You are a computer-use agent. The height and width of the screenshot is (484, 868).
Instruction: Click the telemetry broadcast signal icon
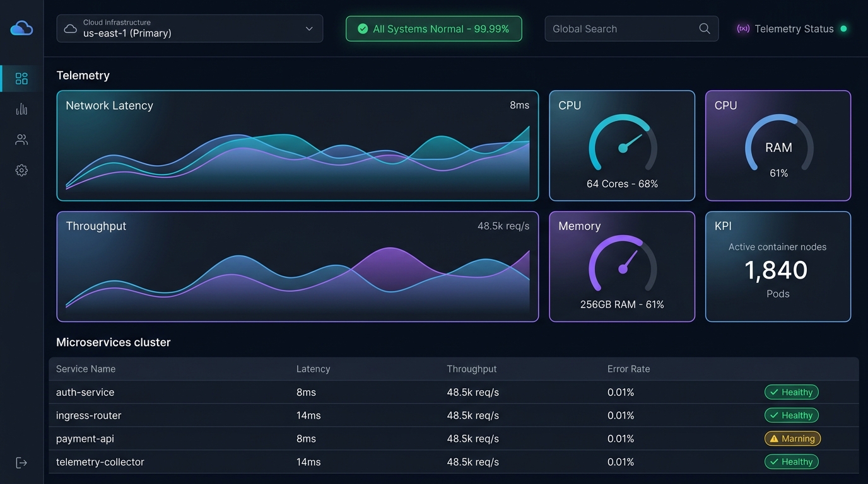coord(743,28)
